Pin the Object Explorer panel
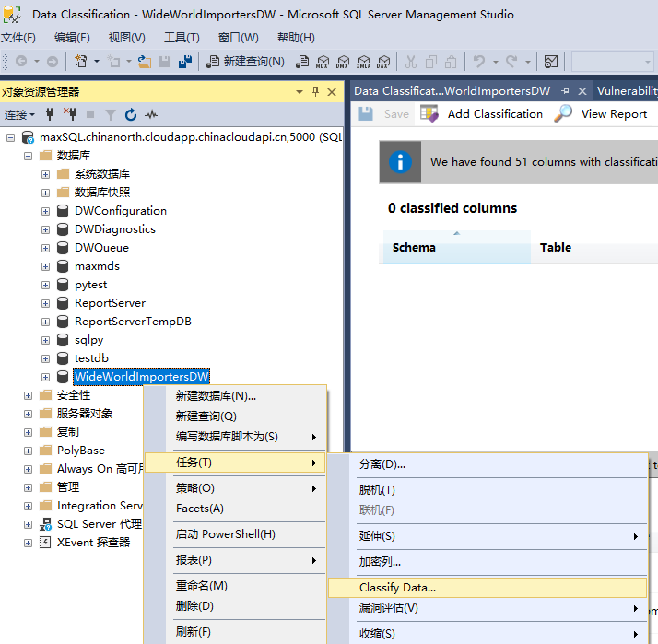The height and width of the screenshot is (644, 658). (x=315, y=91)
